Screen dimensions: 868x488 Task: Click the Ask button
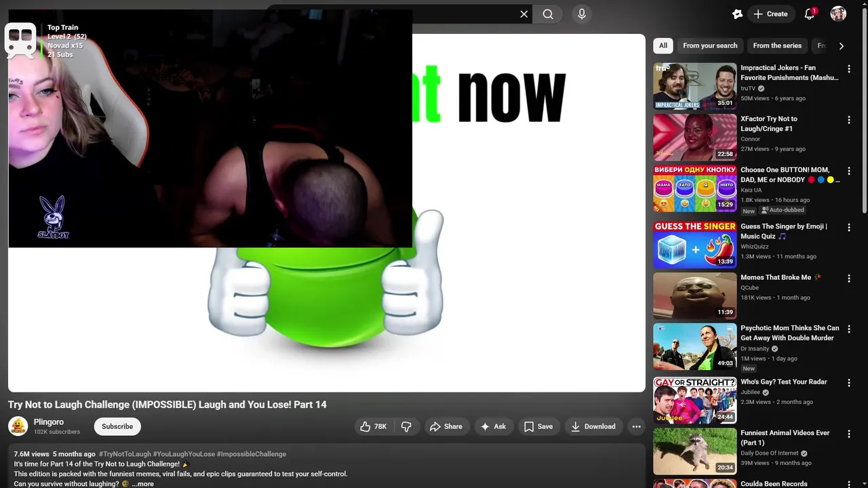(494, 426)
